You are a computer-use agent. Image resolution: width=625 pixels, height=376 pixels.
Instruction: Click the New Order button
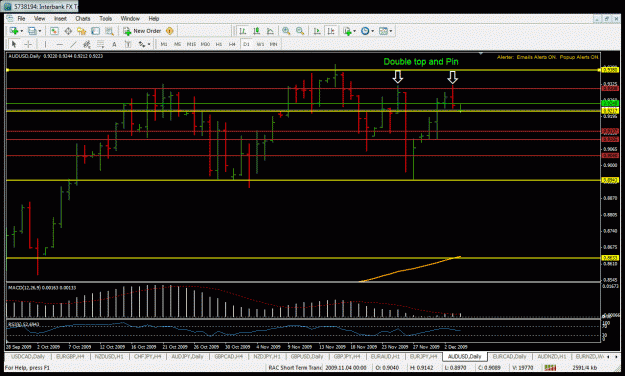[142, 31]
